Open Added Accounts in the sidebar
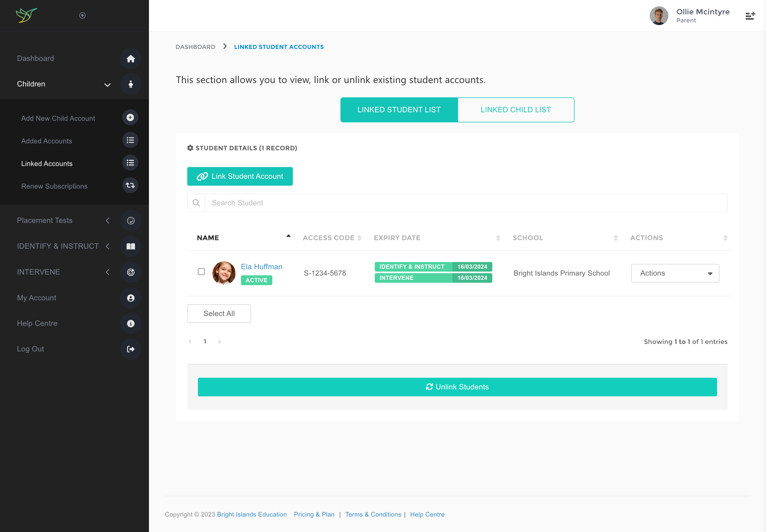 tap(47, 141)
